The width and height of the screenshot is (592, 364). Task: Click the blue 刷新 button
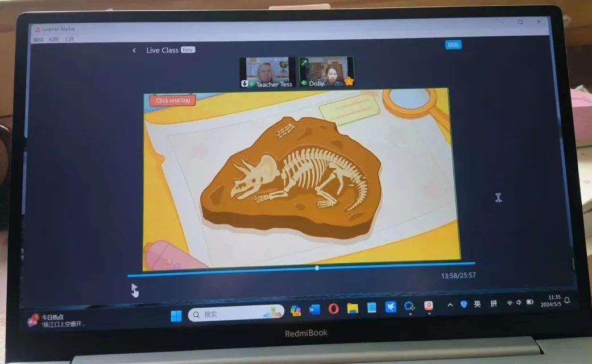(x=453, y=45)
